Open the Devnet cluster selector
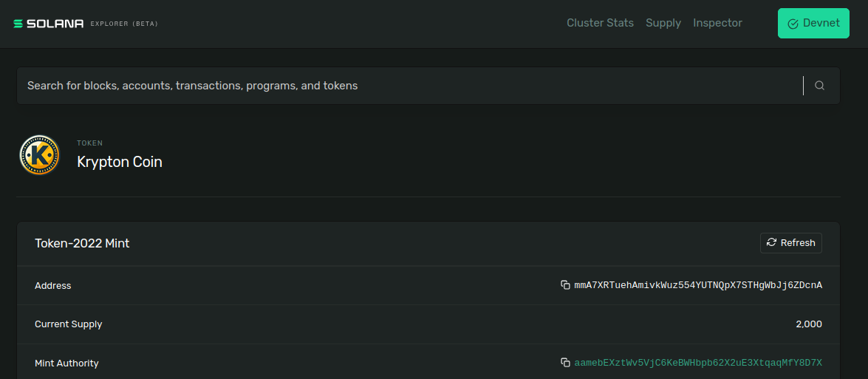The width and height of the screenshot is (868, 379). [x=813, y=24]
